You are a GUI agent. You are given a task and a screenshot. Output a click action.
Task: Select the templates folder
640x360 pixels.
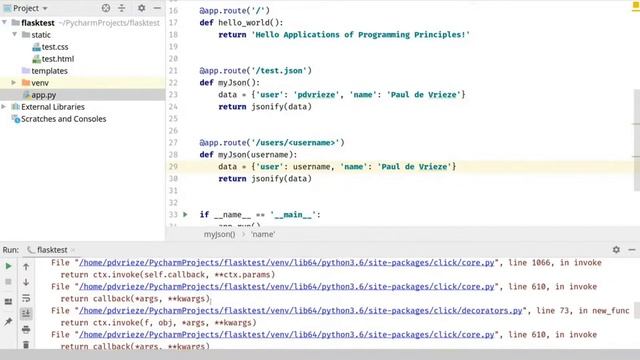click(49, 71)
